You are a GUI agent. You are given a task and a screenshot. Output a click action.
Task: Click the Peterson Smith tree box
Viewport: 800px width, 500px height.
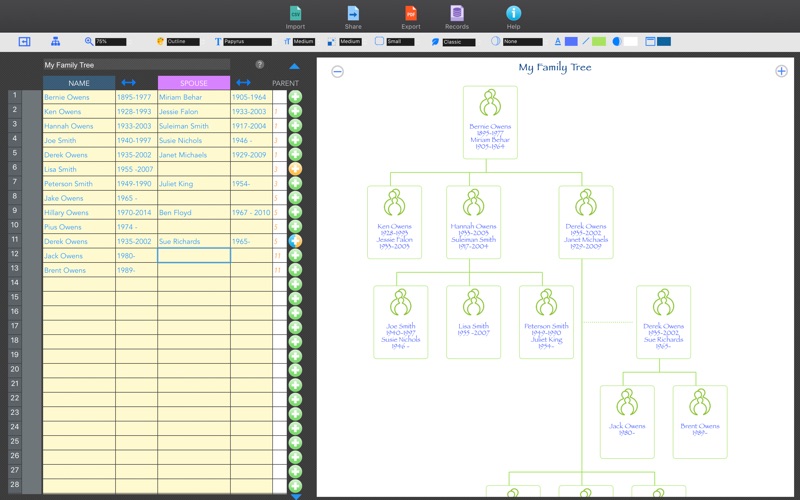tap(546, 322)
